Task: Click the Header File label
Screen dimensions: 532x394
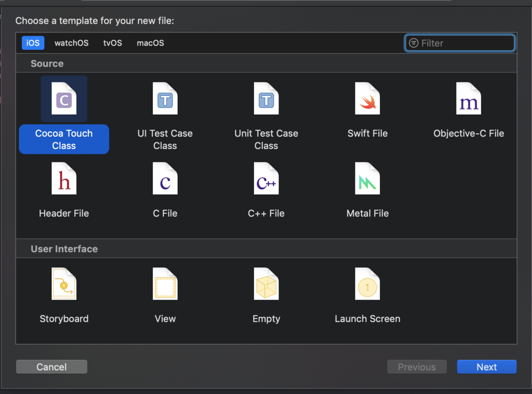Action: (64, 213)
